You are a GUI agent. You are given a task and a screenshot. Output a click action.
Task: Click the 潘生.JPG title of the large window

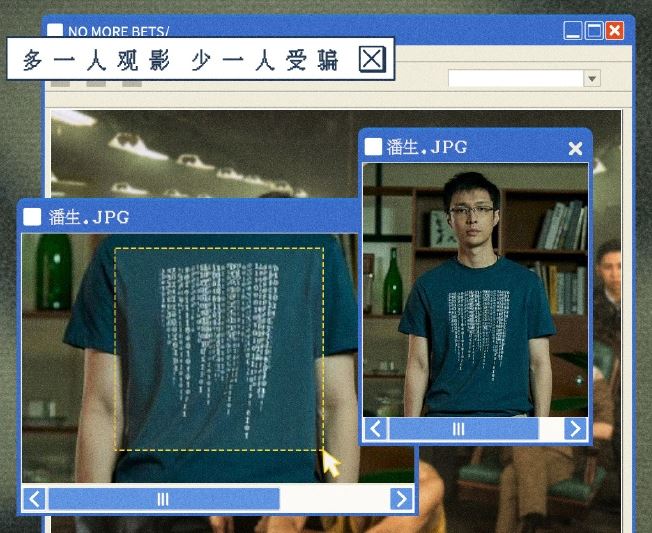(89, 217)
